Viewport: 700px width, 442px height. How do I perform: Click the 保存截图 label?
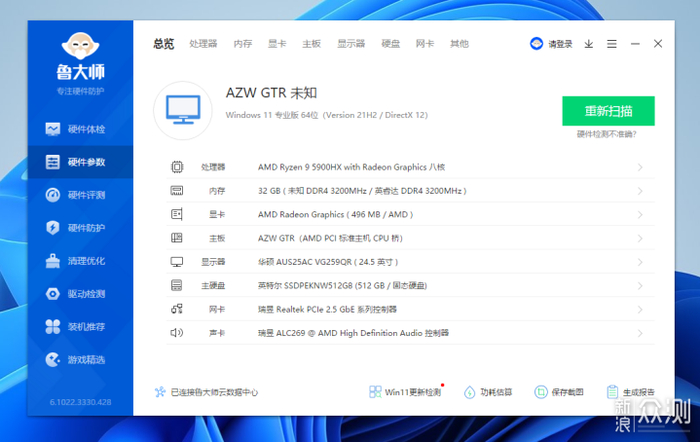click(567, 392)
